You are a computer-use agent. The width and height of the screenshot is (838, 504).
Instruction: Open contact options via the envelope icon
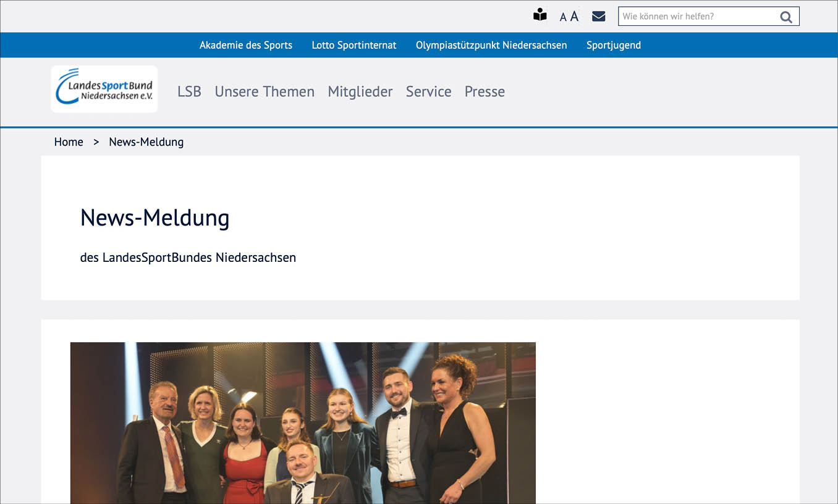tap(598, 15)
